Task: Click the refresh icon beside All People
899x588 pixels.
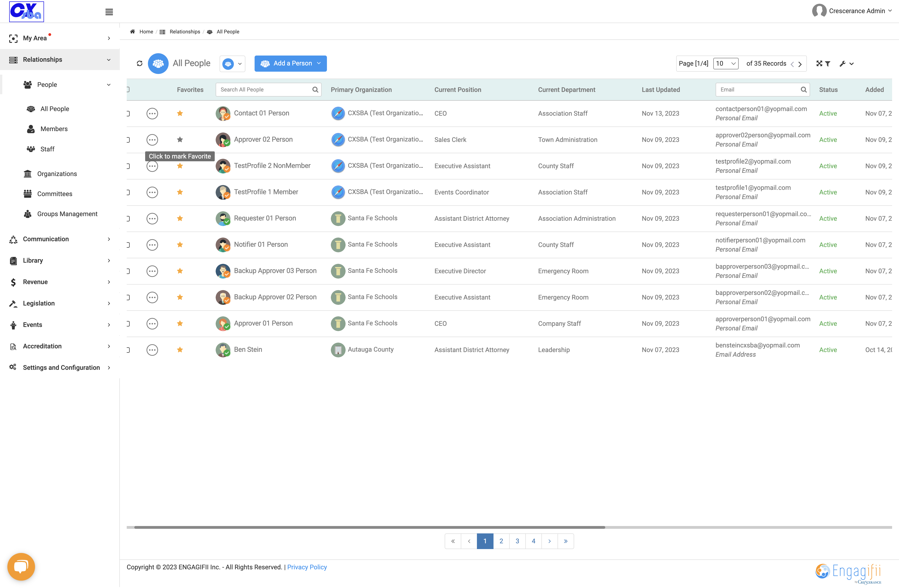Action: (140, 63)
